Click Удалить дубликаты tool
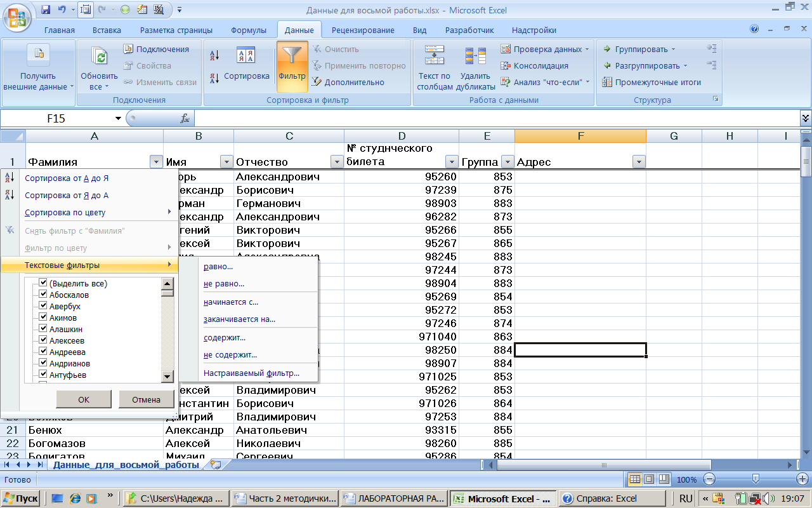 (475, 68)
